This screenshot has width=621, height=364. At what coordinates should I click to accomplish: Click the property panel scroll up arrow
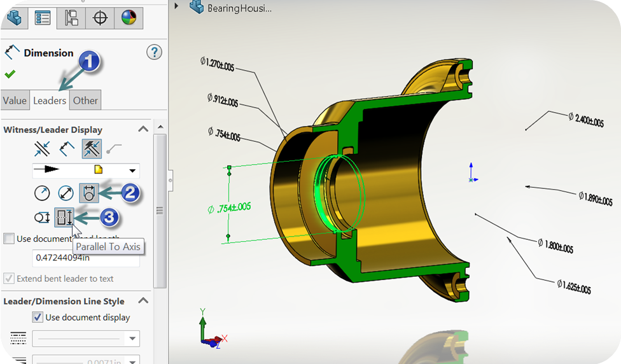(x=160, y=127)
